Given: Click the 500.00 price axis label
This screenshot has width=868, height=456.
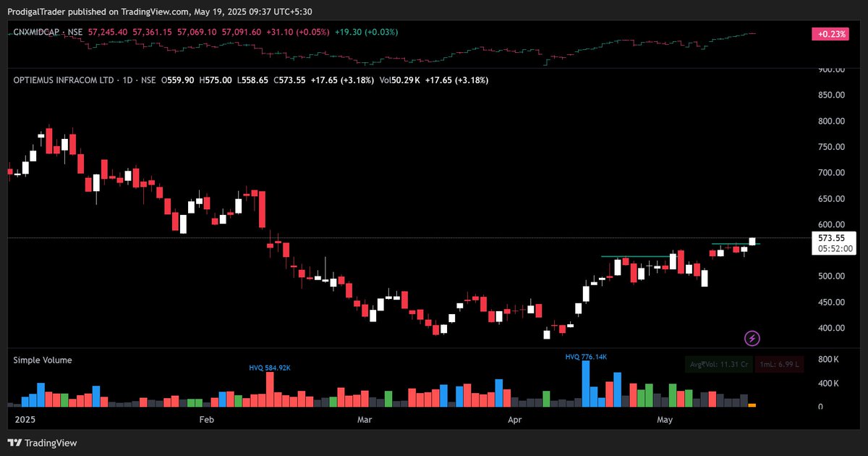Looking at the screenshot, I should point(831,276).
